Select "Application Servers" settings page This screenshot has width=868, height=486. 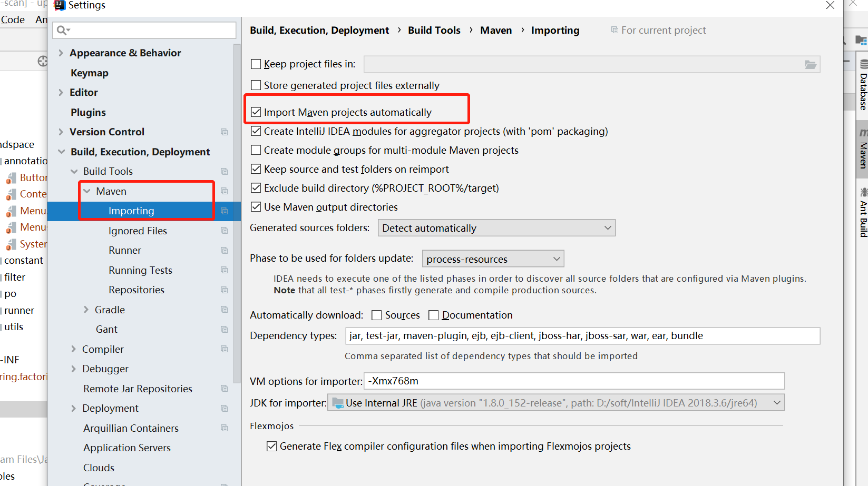(x=127, y=448)
